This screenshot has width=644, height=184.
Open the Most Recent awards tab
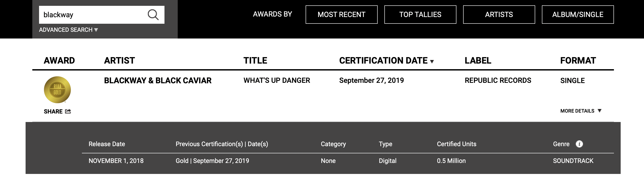342,15
